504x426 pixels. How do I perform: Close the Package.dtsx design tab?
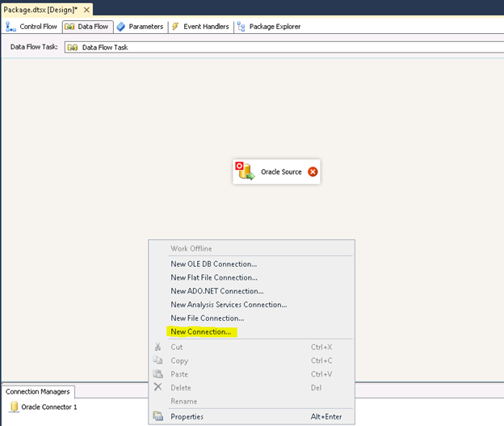click(x=86, y=10)
